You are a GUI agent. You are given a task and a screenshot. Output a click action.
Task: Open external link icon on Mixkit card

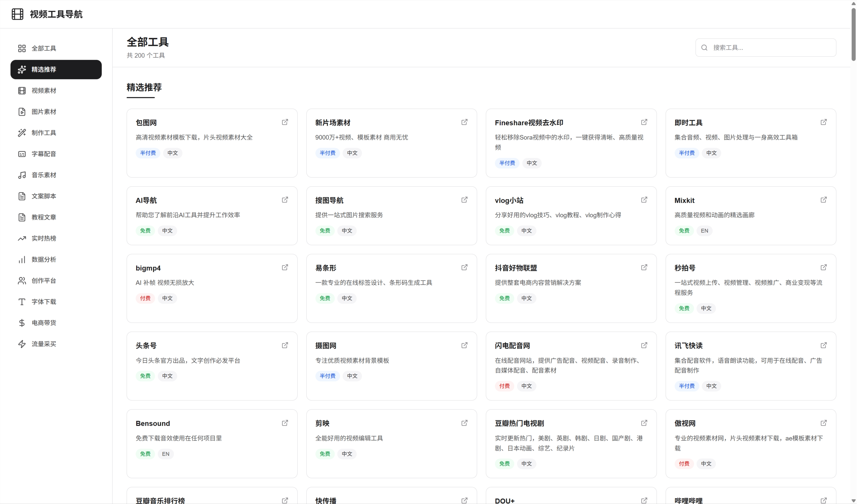(x=823, y=200)
